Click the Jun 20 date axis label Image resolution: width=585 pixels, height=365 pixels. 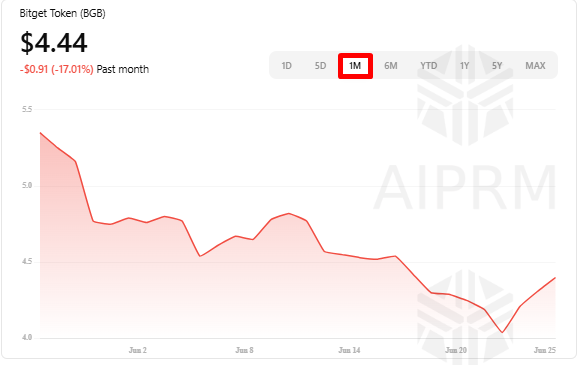coord(456,350)
